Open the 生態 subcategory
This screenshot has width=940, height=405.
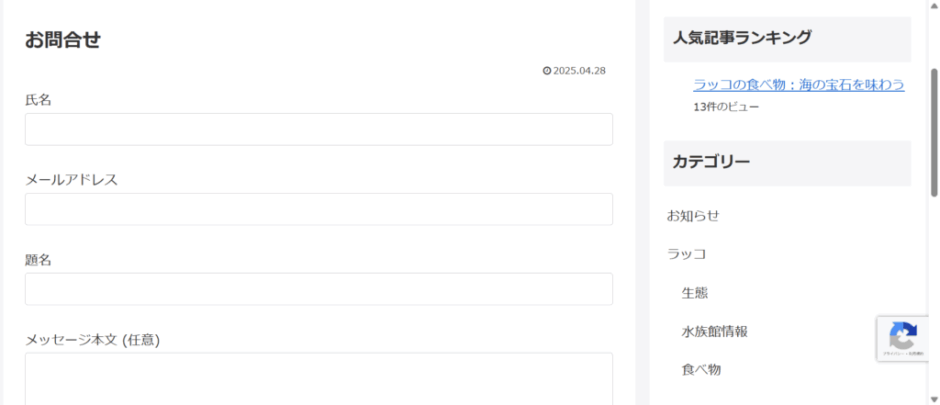point(694,293)
